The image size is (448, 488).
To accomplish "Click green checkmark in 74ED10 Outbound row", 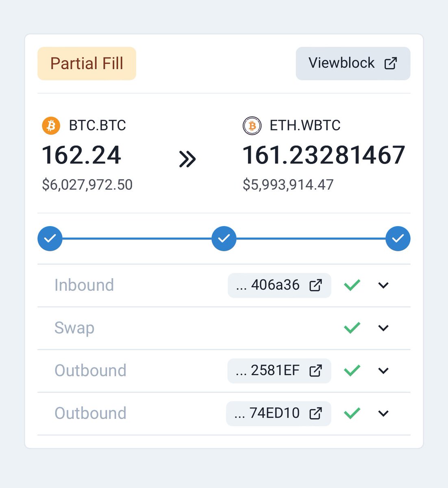I will coord(352,413).
